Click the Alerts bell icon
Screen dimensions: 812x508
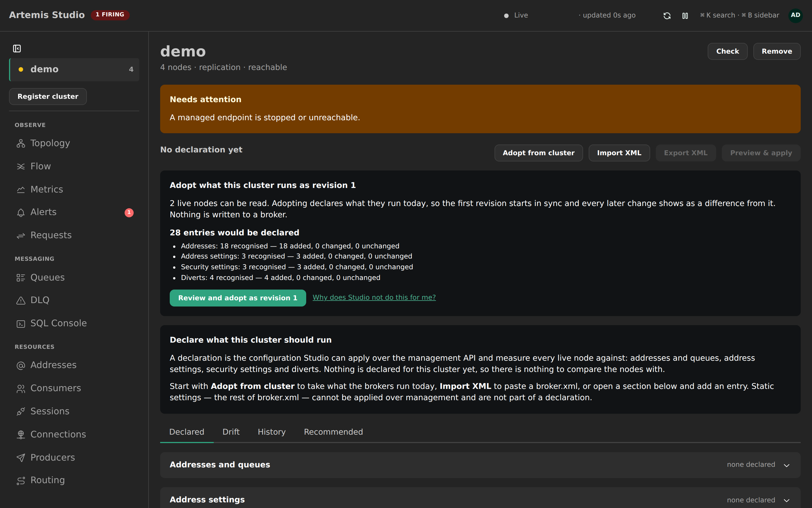tap(21, 212)
